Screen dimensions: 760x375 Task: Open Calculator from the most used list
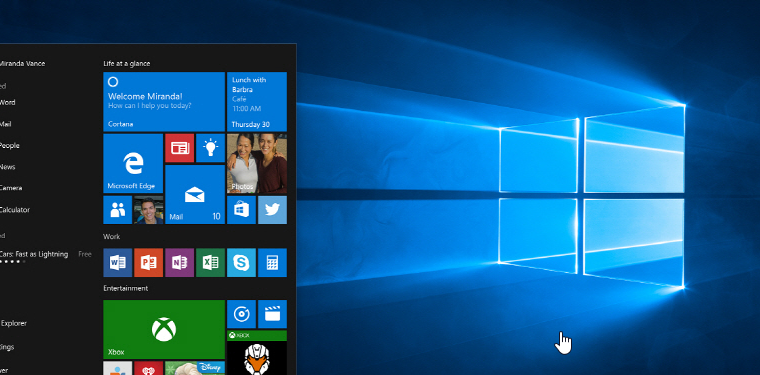pos(15,210)
